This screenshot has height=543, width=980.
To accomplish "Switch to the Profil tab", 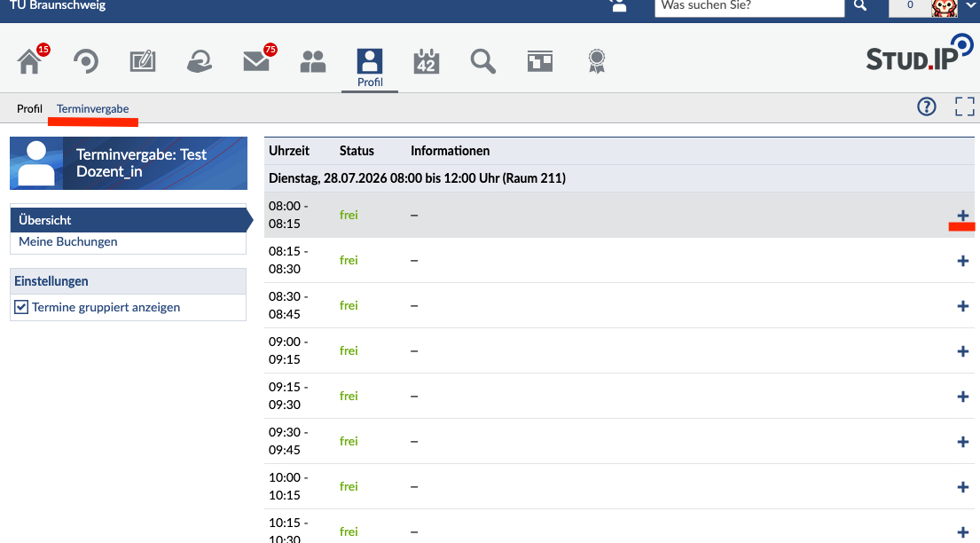I will (x=29, y=109).
